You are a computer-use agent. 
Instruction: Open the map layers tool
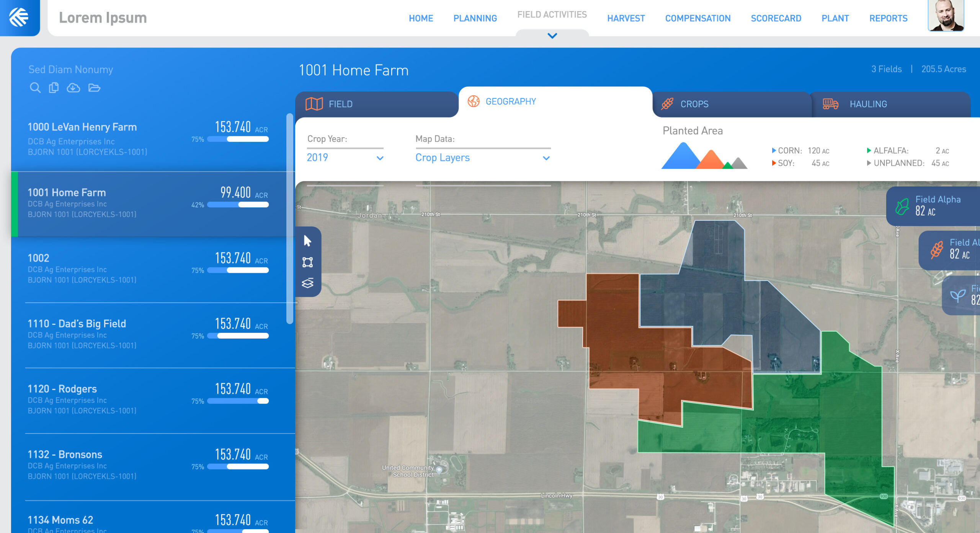pos(307,283)
